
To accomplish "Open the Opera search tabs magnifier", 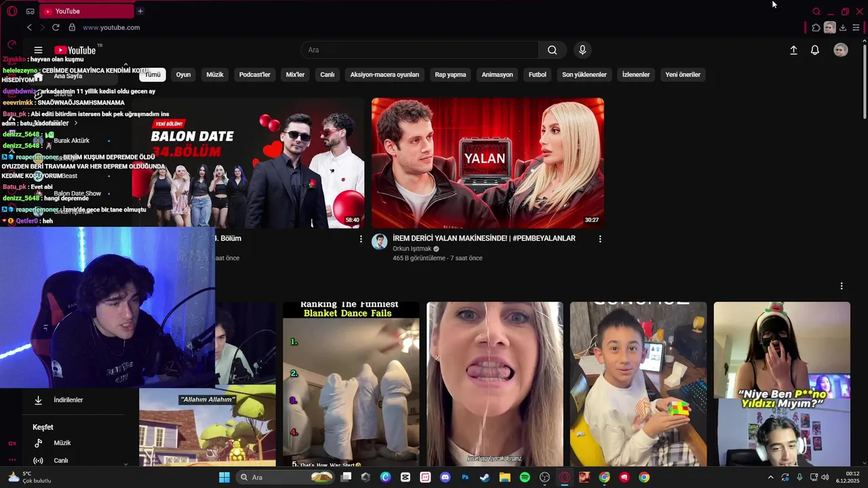I will pyautogui.click(x=816, y=12).
